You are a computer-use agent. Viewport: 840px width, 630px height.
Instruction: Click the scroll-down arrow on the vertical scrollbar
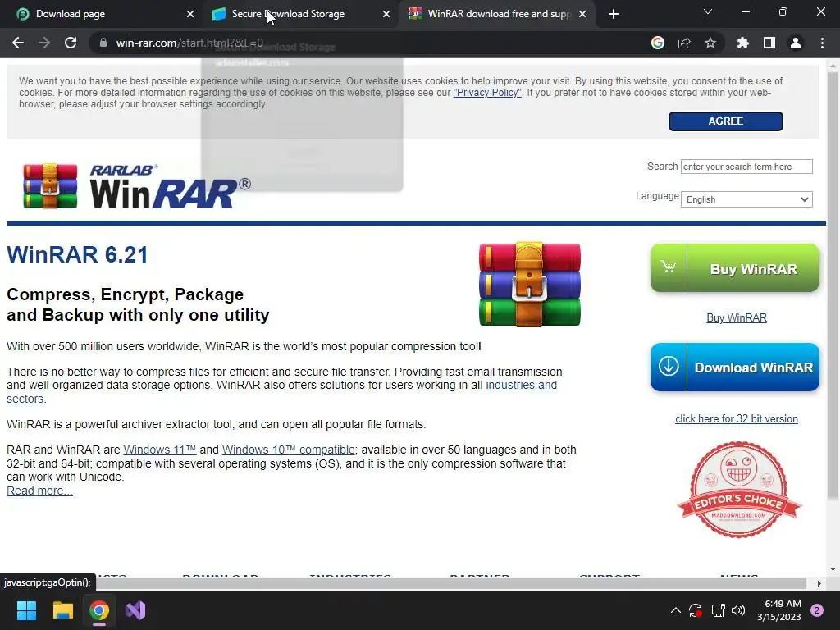click(x=833, y=569)
